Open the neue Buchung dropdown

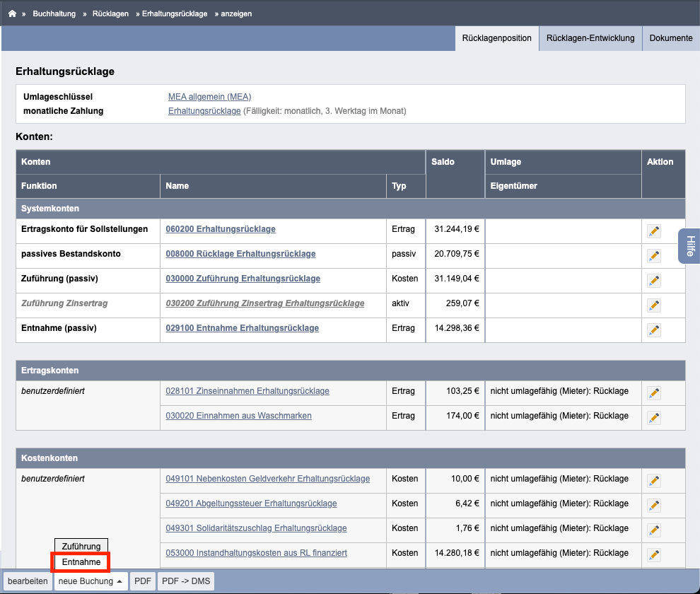[91, 581]
